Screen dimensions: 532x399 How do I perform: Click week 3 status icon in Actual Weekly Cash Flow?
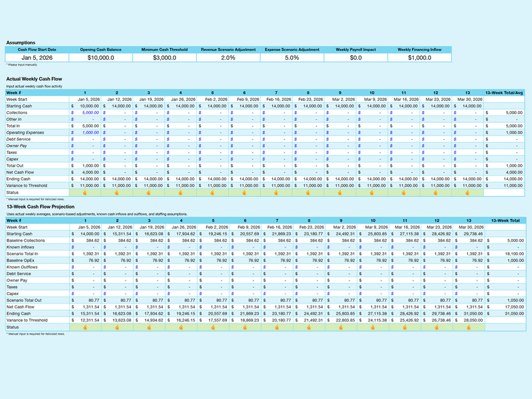[148, 193]
